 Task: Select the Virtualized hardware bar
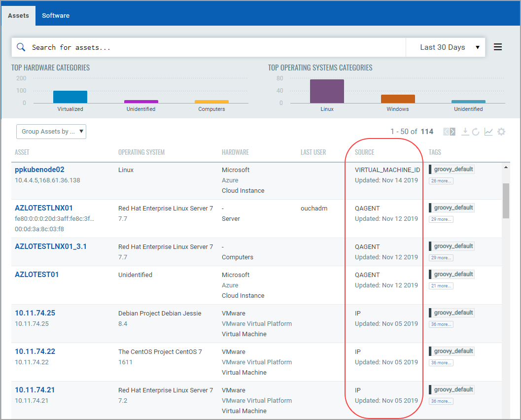tap(70, 97)
